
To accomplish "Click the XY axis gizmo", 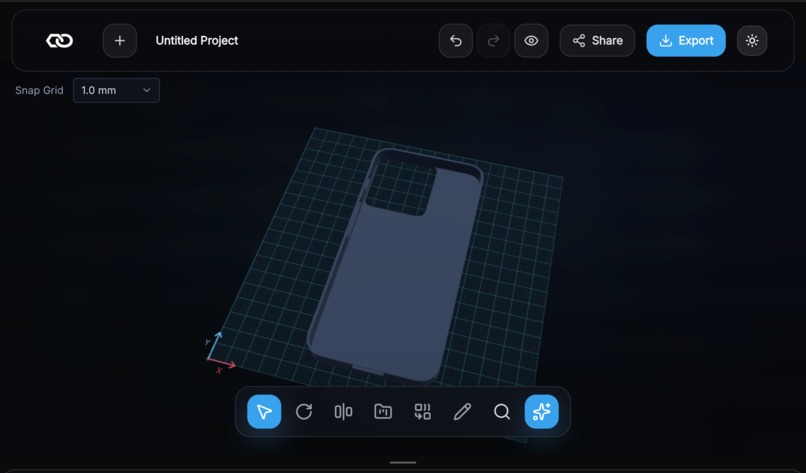I will click(220, 353).
